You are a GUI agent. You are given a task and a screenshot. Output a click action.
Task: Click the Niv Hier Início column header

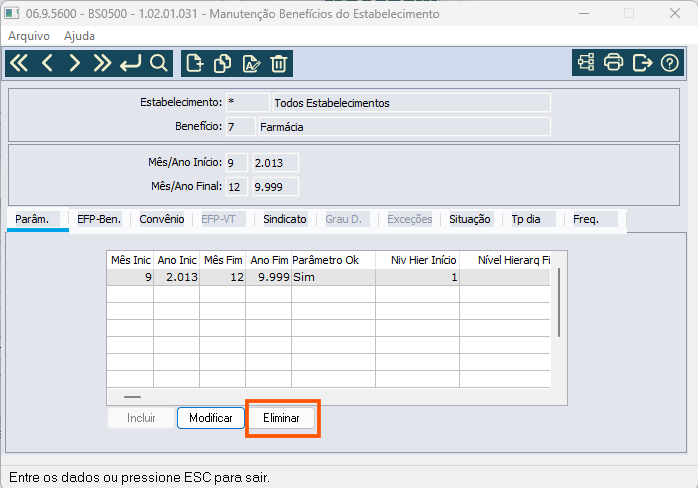tap(418, 260)
